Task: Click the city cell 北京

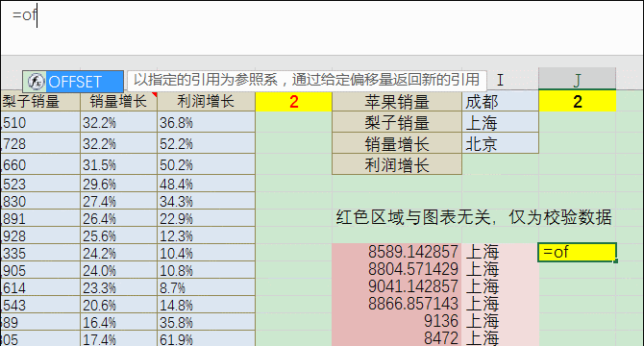Action: point(500,143)
